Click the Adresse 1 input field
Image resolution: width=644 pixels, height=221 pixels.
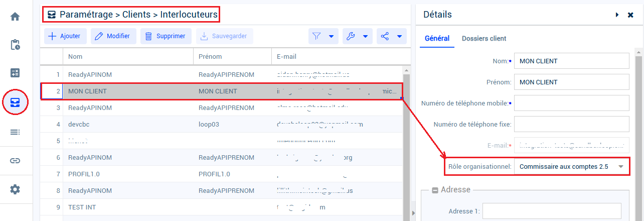coord(552,211)
